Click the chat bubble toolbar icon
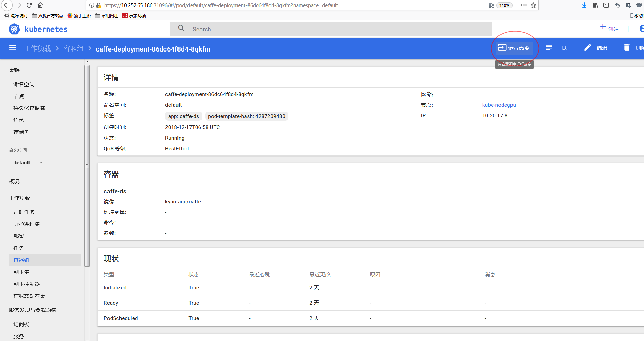This screenshot has width=644, height=341. point(639,5)
